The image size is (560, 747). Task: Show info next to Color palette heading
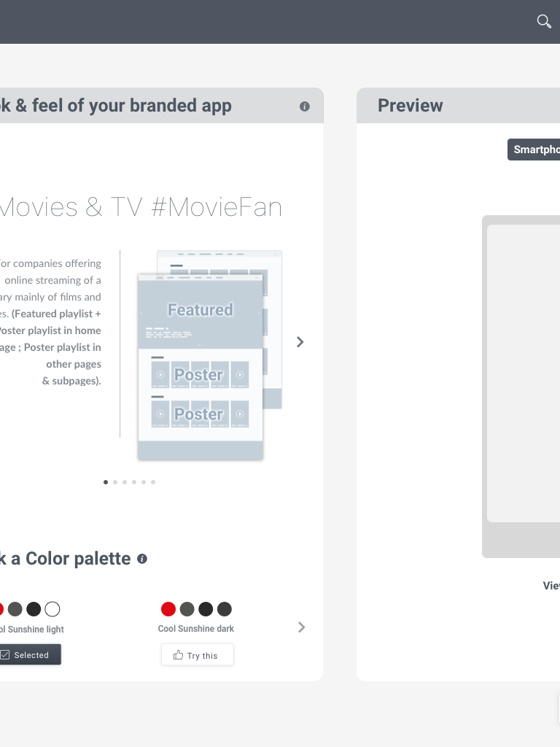tap(142, 559)
